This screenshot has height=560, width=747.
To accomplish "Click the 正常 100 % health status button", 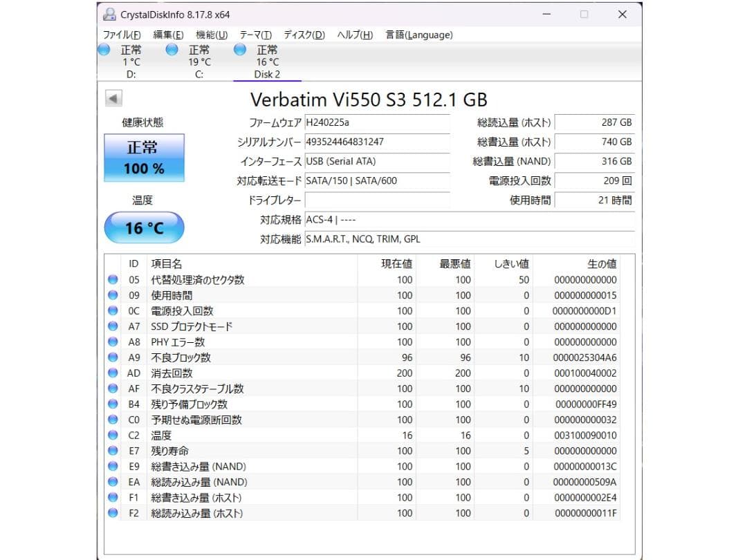I will [144, 158].
